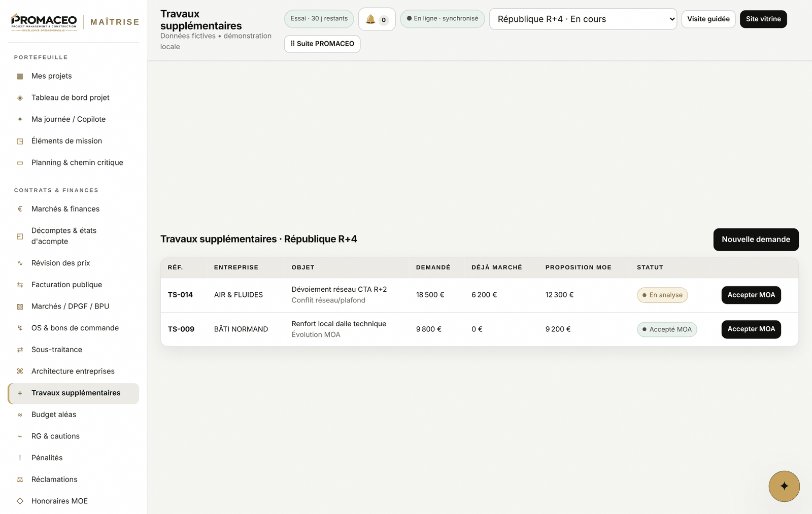
Task: Click the TS-014 reference cell
Action: pyautogui.click(x=180, y=295)
